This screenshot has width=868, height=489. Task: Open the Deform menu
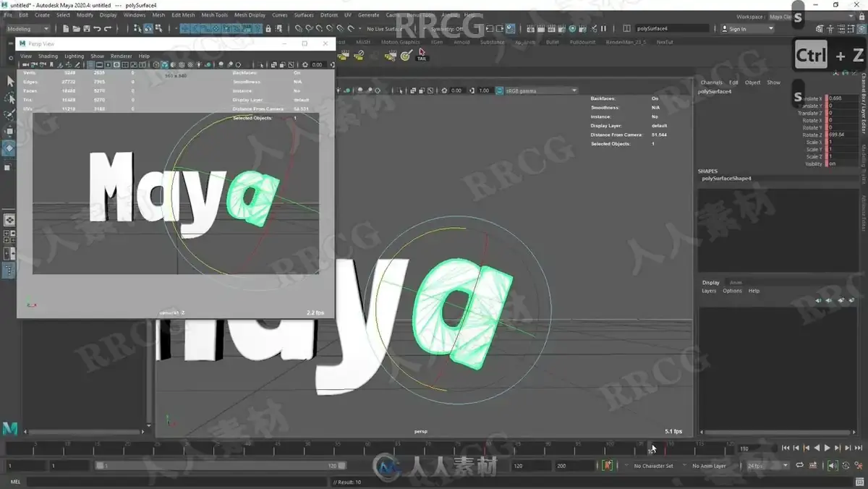click(329, 14)
